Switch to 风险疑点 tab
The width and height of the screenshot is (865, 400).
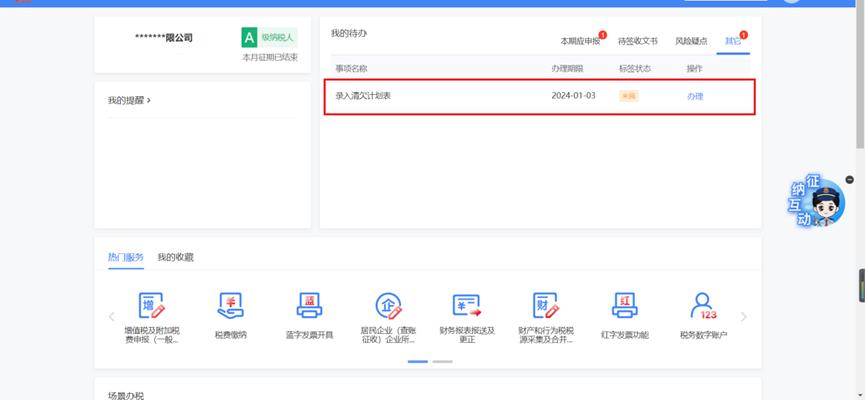tap(691, 41)
